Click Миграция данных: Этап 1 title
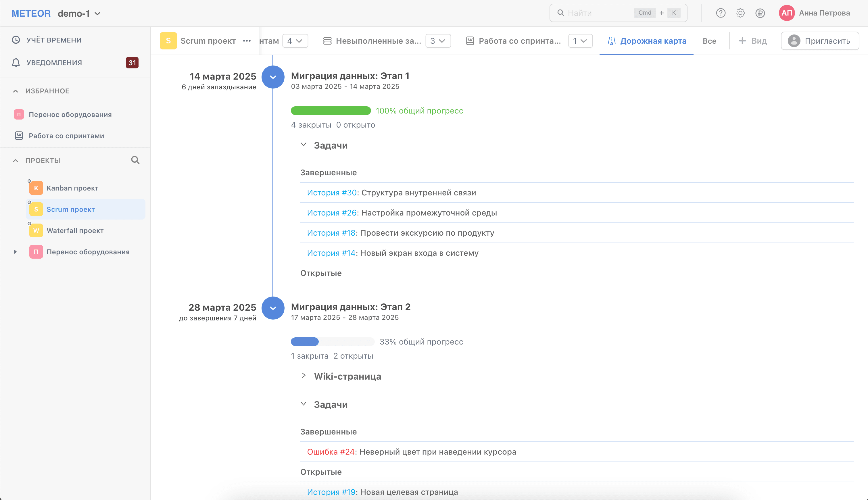Image resolution: width=868 pixels, height=500 pixels. [x=350, y=76]
